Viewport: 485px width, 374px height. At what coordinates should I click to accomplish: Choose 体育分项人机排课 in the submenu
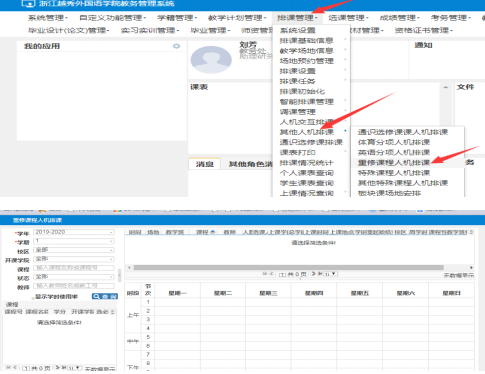click(x=394, y=142)
